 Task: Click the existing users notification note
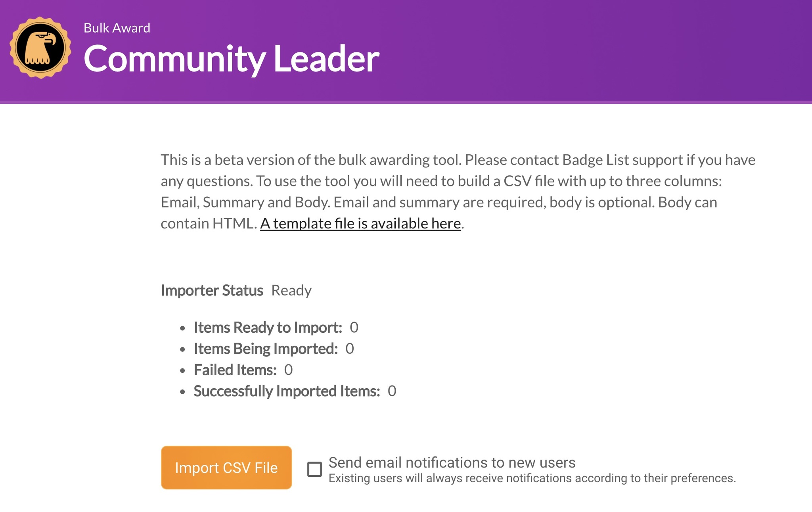click(x=532, y=478)
